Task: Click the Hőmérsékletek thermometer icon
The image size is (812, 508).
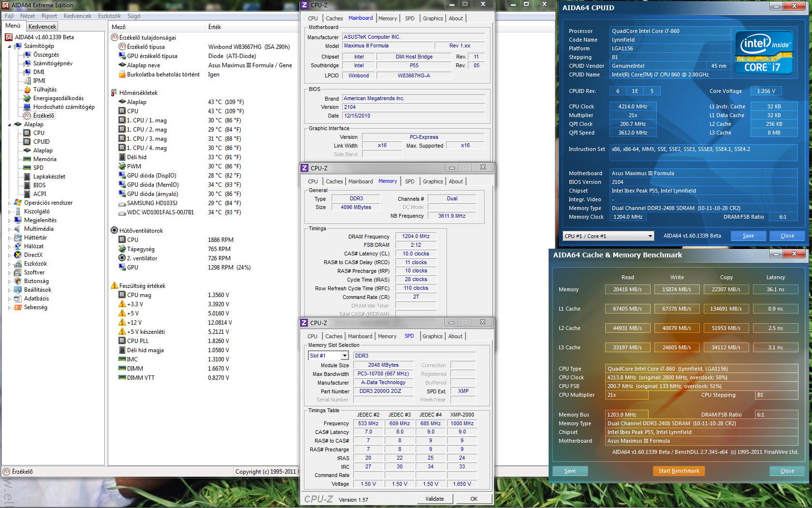Action: tap(115, 93)
